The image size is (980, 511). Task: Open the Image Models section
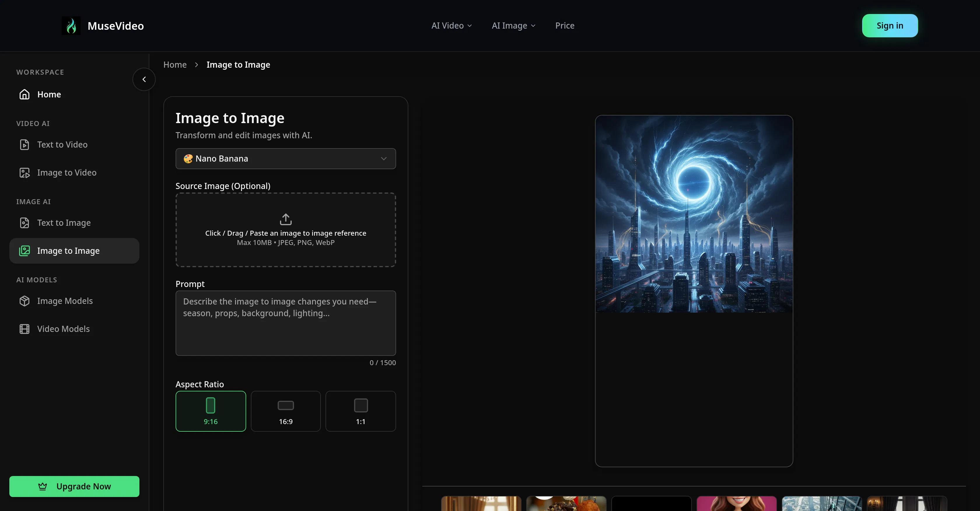tap(65, 301)
